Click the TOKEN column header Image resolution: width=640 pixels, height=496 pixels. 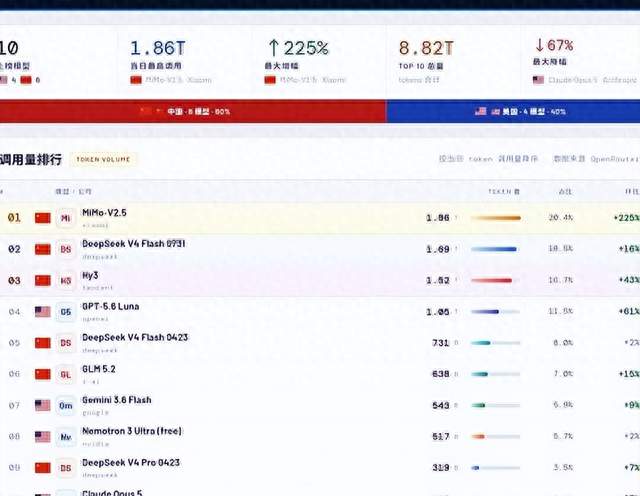pos(504,191)
